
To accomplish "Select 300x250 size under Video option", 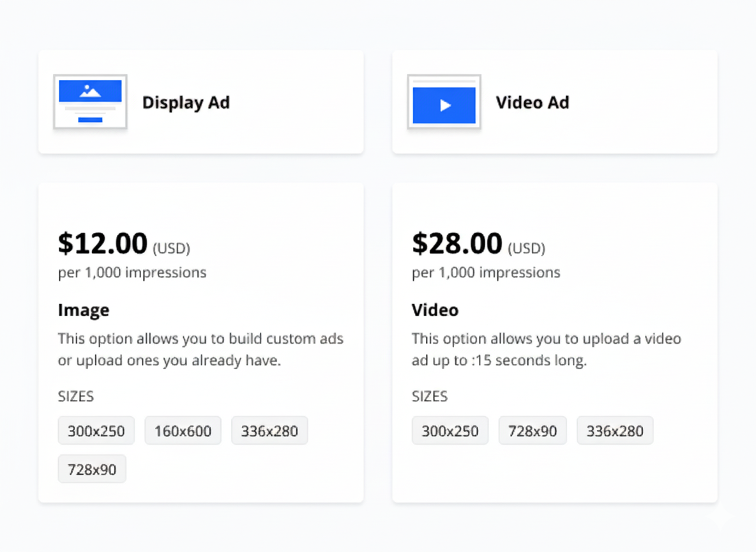I will click(450, 431).
